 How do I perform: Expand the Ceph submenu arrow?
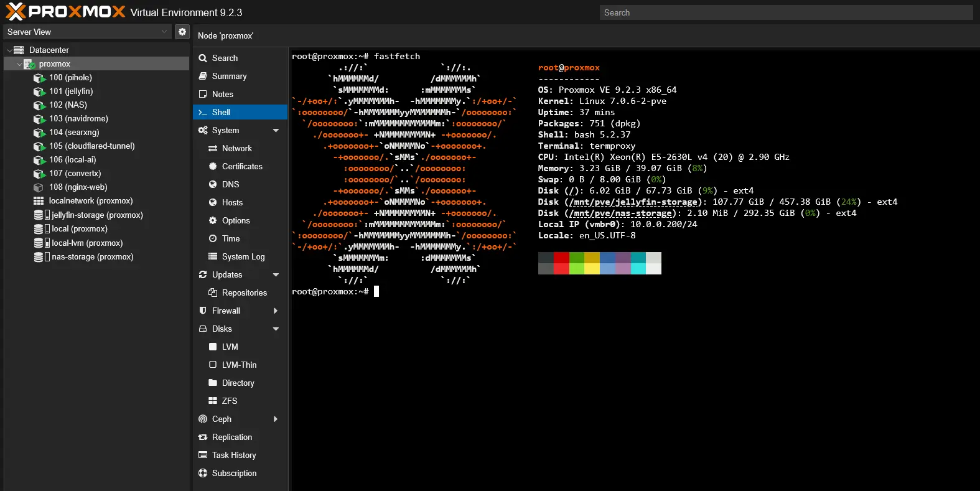276,419
